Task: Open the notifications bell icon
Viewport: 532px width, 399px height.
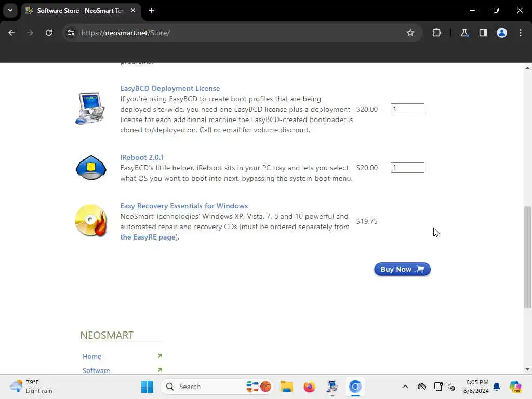Action: pyautogui.click(x=497, y=387)
